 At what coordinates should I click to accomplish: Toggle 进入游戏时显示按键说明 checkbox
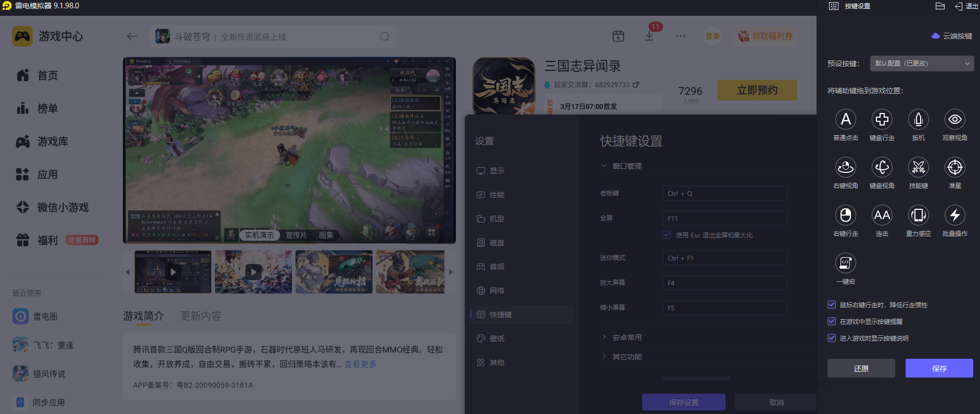point(832,338)
